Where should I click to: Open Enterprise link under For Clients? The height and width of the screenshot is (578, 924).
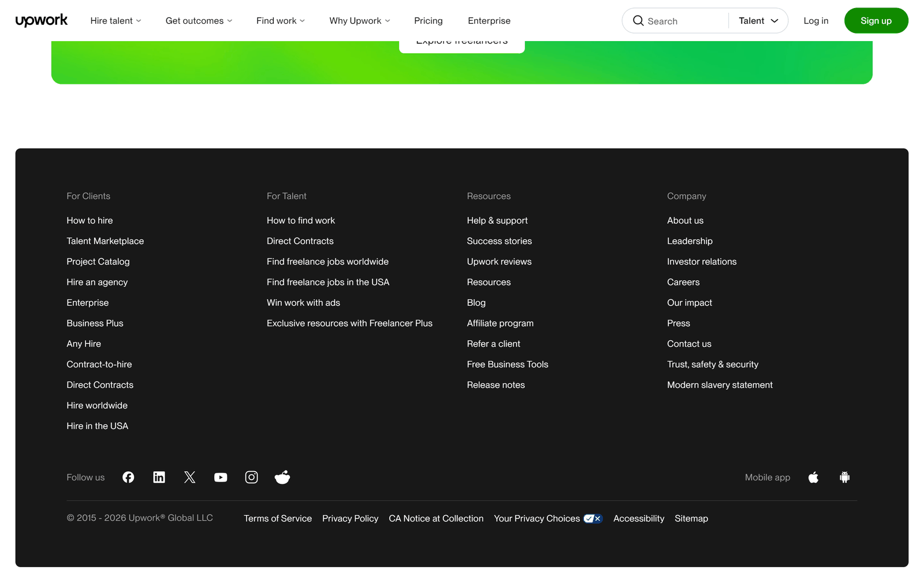pyautogui.click(x=88, y=303)
